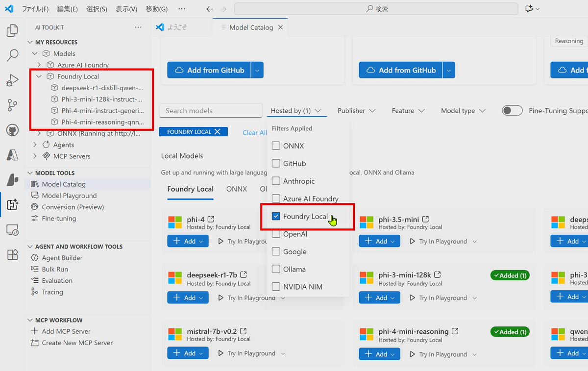Check the OpenAI filter checkbox

276,234
